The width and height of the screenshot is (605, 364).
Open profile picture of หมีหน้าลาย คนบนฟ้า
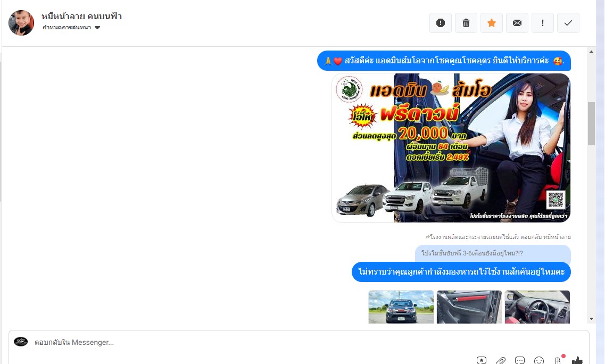[x=21, y=23]
